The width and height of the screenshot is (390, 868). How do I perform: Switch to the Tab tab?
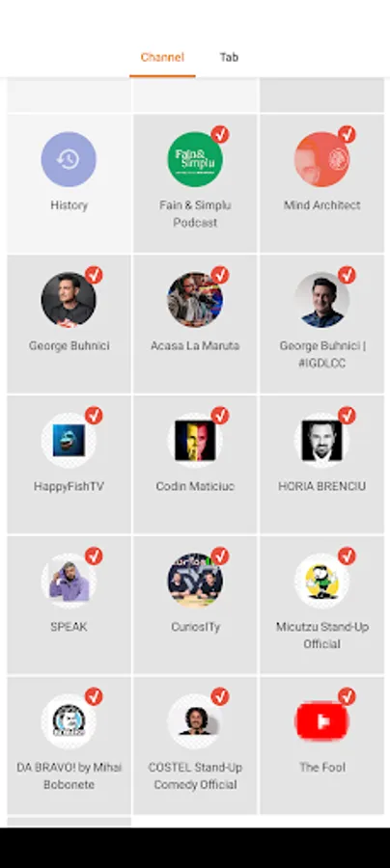coord(229,57)
